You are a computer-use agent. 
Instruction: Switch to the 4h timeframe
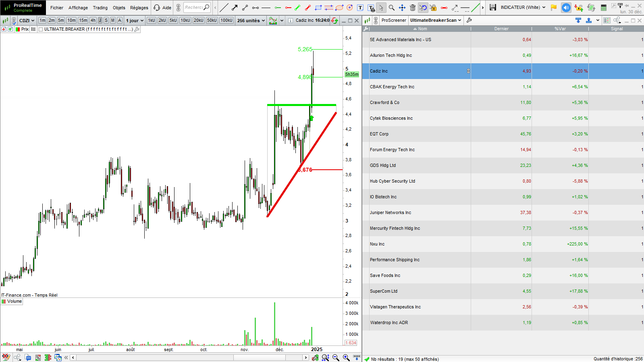tap(93, 20)
